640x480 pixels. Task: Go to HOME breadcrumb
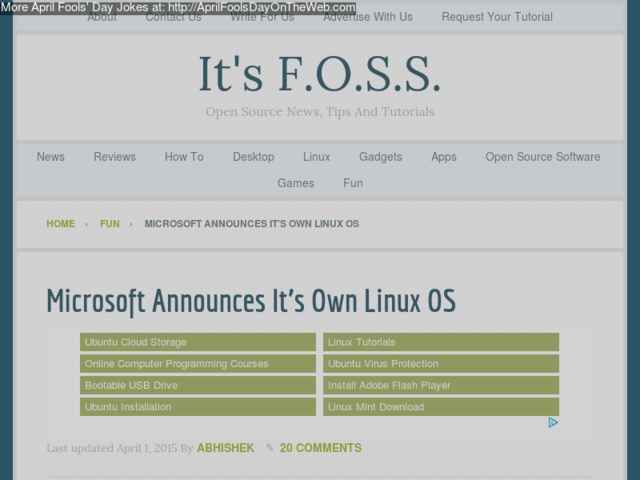tap(61, 224)
